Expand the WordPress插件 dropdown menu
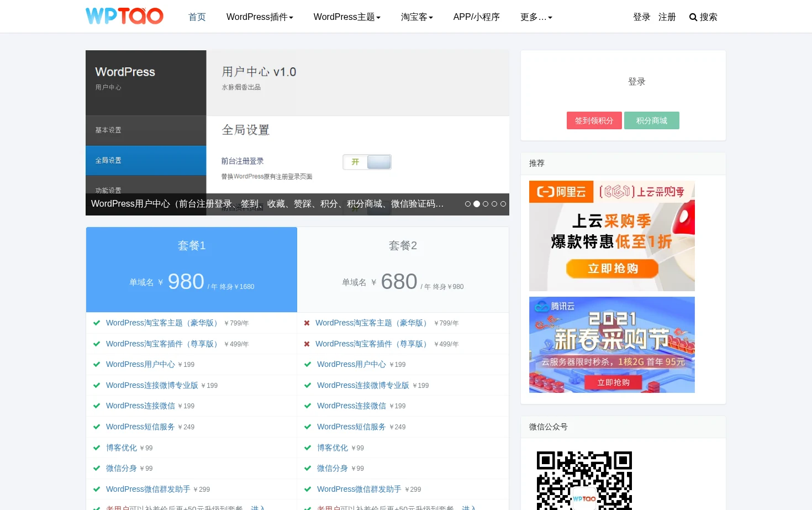Viewport: 812px width, 510px height. coord(260,17)
